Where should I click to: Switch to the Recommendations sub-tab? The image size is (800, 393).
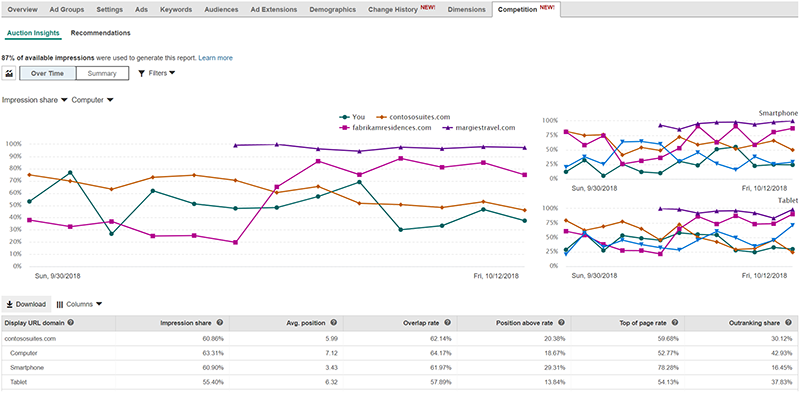pos(101,33)
